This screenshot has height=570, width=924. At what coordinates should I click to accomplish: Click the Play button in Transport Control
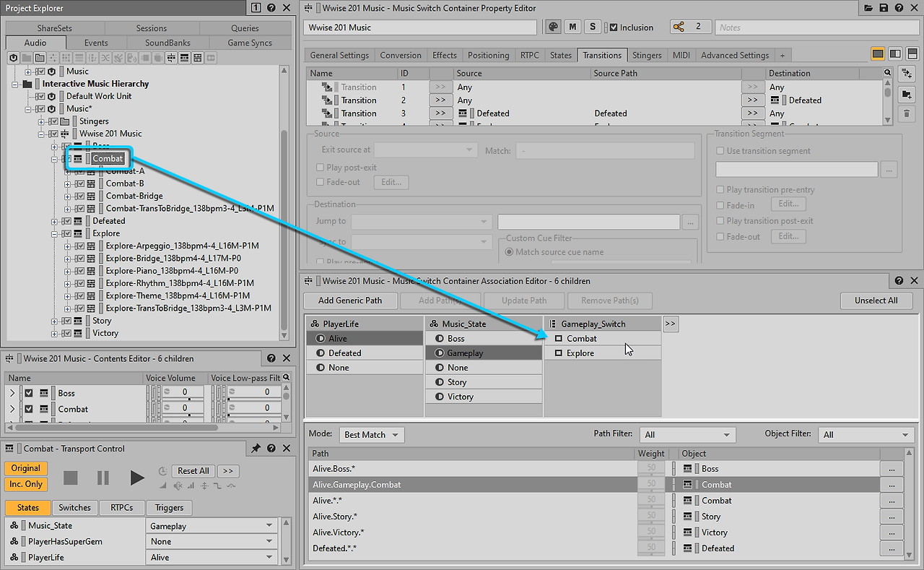click(136, 478)
